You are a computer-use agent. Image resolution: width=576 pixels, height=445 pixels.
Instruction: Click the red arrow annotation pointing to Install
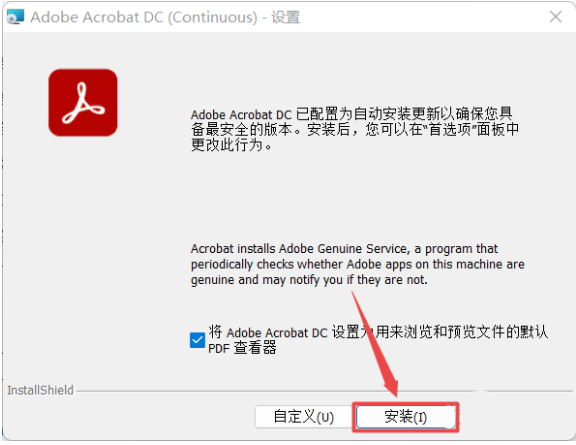click(x=375, y=344)
